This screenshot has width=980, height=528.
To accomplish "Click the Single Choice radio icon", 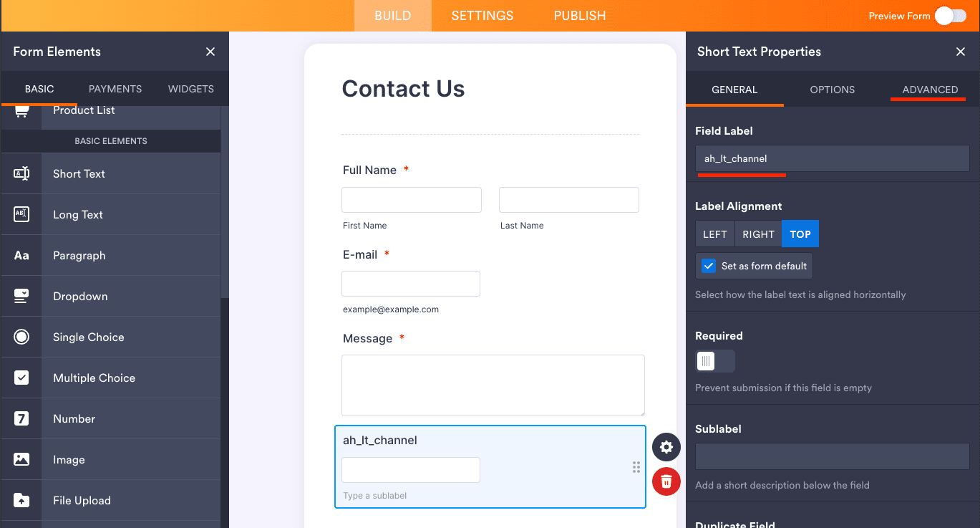I will click(x=21, y=337).
